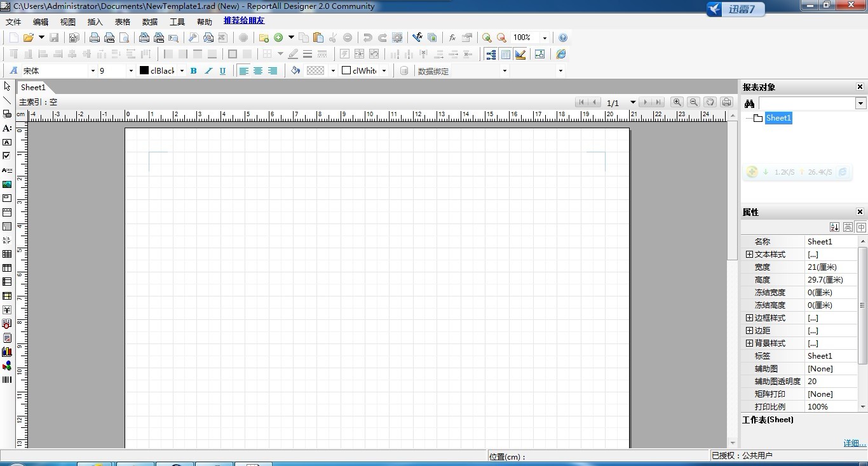Image resolution: width=868 pixels, height=466 pixels.
Task: Click the zoom in magnifier above the ruler
Action: (677, 102)
